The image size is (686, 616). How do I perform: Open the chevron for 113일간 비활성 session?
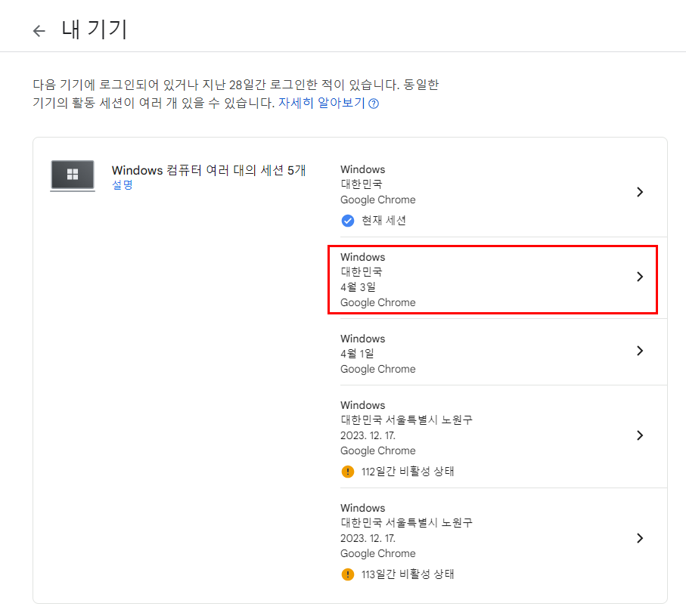tap(640, 537)
